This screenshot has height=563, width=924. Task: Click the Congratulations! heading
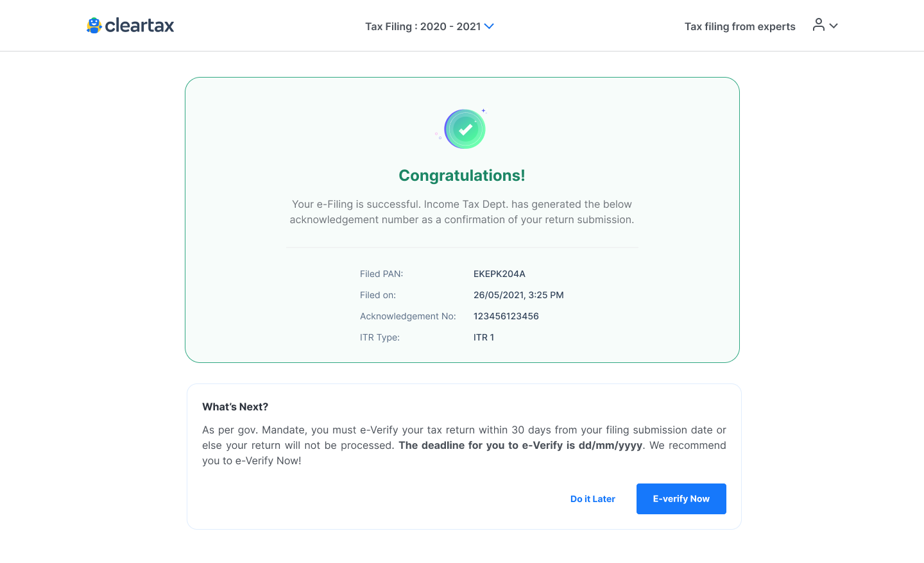[462, 176]
